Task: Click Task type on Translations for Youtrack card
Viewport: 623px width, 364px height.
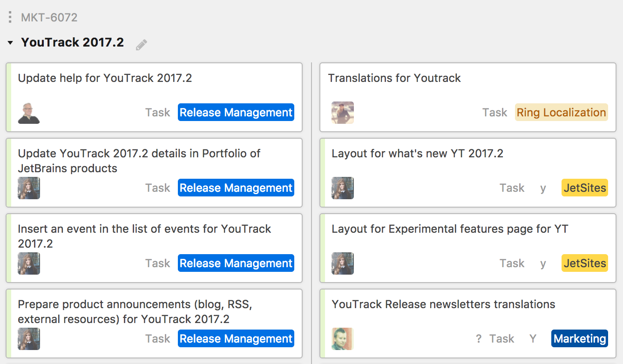Action: [494, 113]
